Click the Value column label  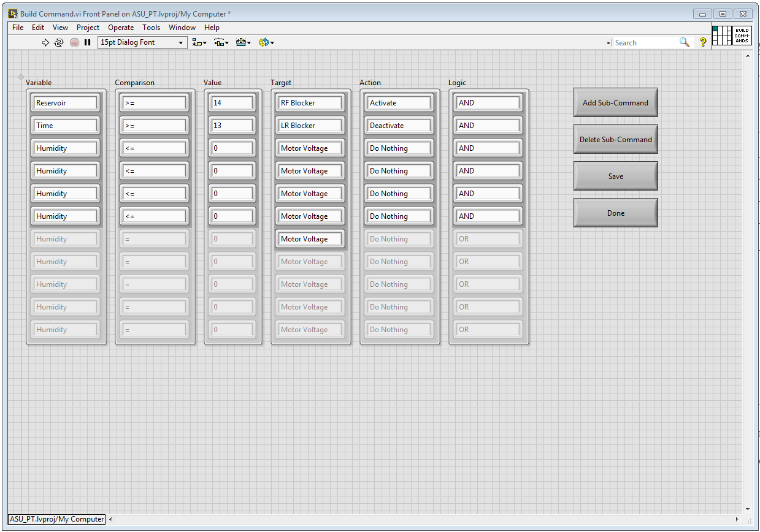click(x=213, y=83)
